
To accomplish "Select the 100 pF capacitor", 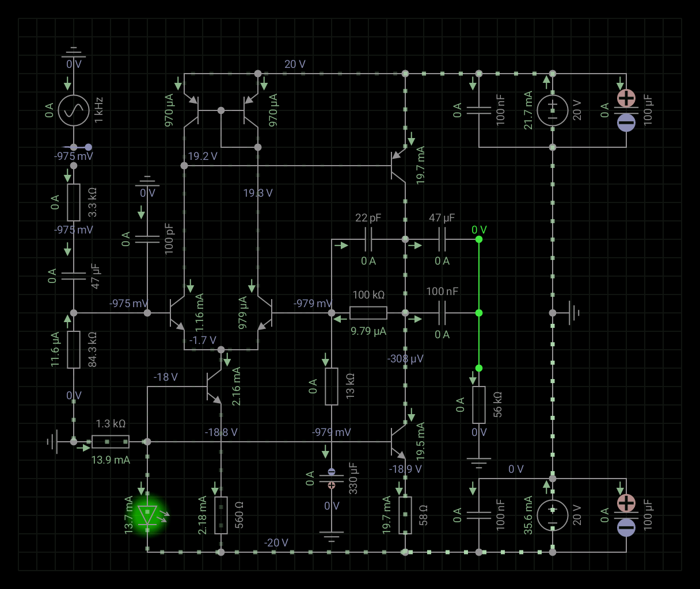I will 149,238.
